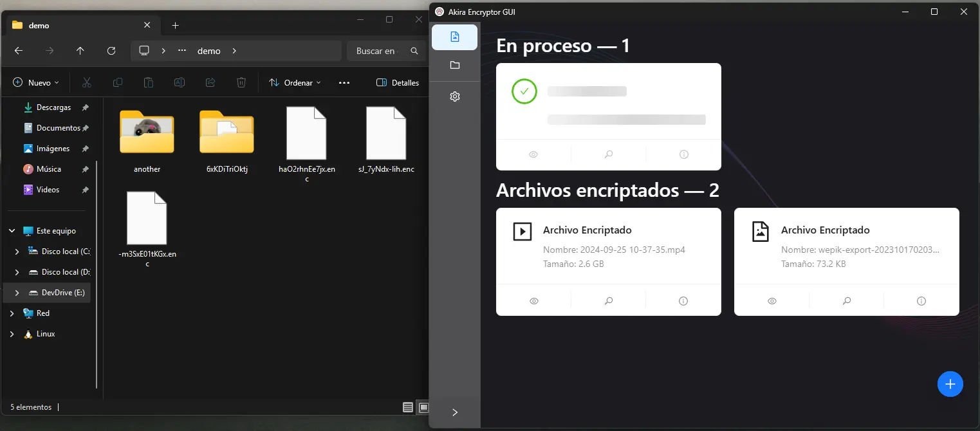Click the green checkmark on the processing item

[524, 91]
